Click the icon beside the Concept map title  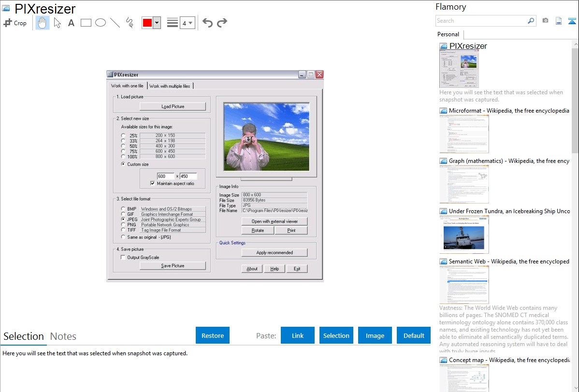443,360
